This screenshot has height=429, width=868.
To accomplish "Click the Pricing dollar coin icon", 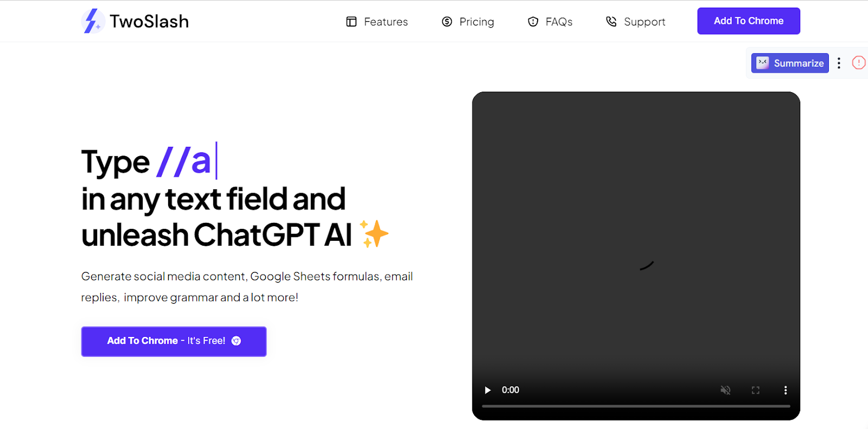I will coord(447,22).
